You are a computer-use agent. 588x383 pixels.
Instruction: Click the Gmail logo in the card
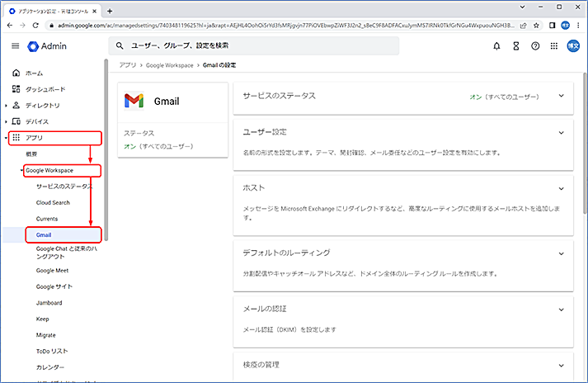(134, 101)
